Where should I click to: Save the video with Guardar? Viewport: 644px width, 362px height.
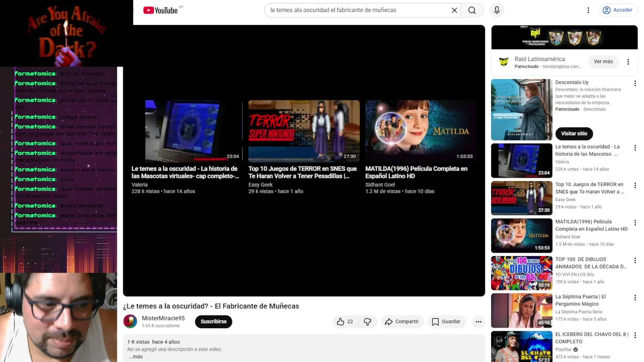446,322
